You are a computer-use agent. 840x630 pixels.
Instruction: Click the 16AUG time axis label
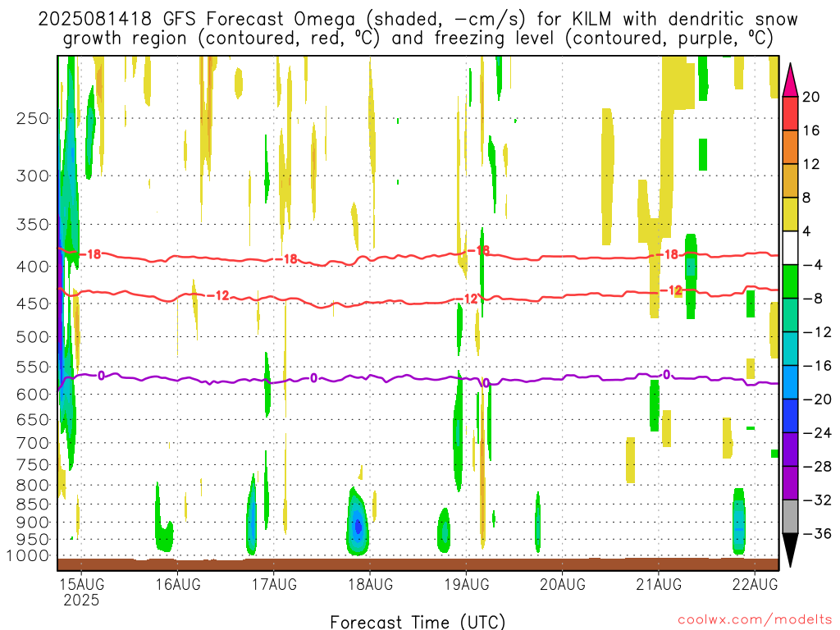pyautogui.click(x=178, y=584)
